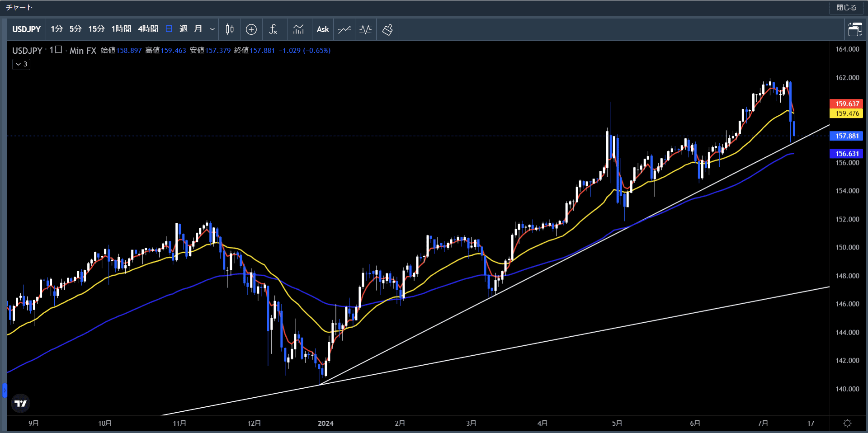Image resolution: width=868 pixels, height=433 pixels.
Task: Open the USDJPY symbol selector
Action: pyautogui.click(x=27, y=29)
